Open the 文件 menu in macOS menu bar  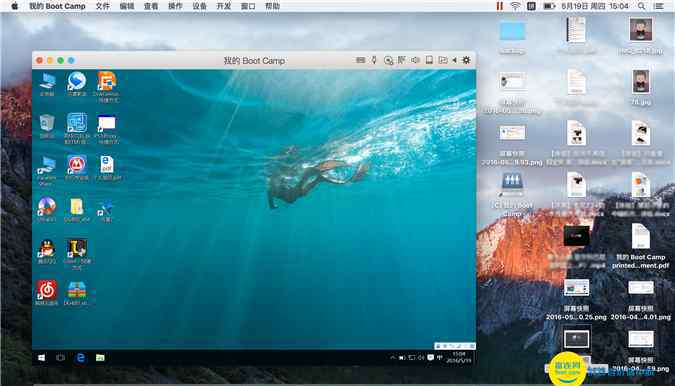pyautogui.click(x=102, y=6)
